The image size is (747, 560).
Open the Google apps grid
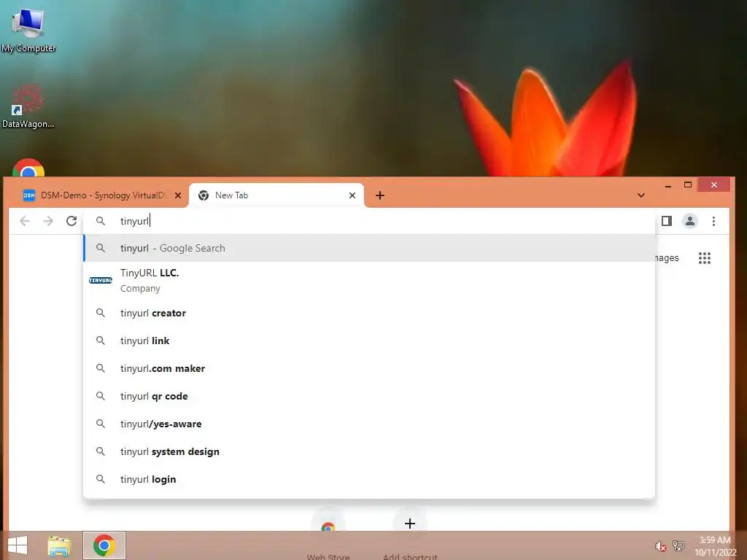coord(705,258)
